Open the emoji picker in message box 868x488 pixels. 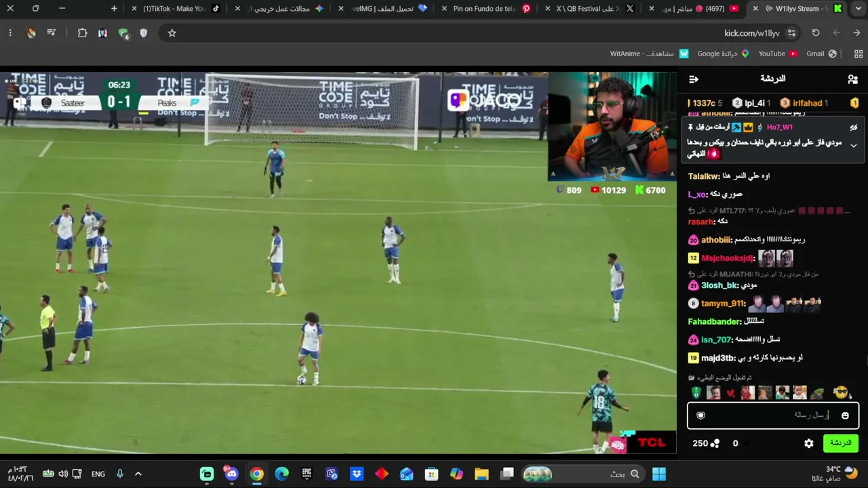(845, 415)
